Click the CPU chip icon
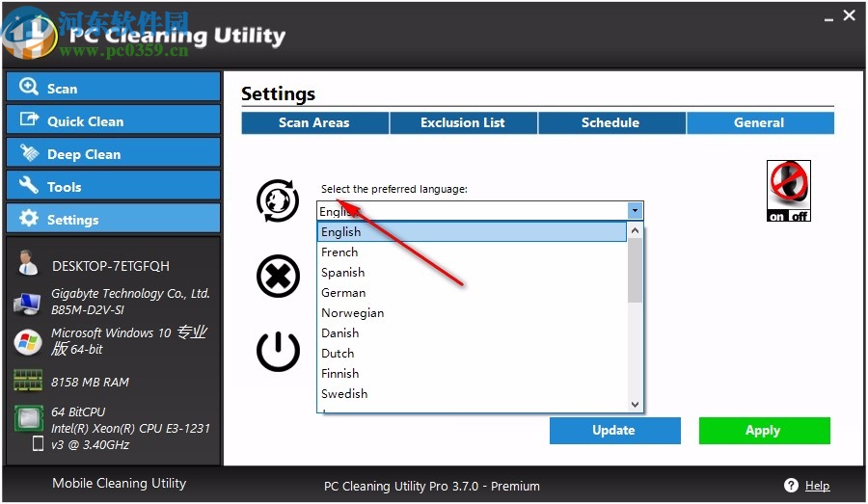 click(28, 418)
